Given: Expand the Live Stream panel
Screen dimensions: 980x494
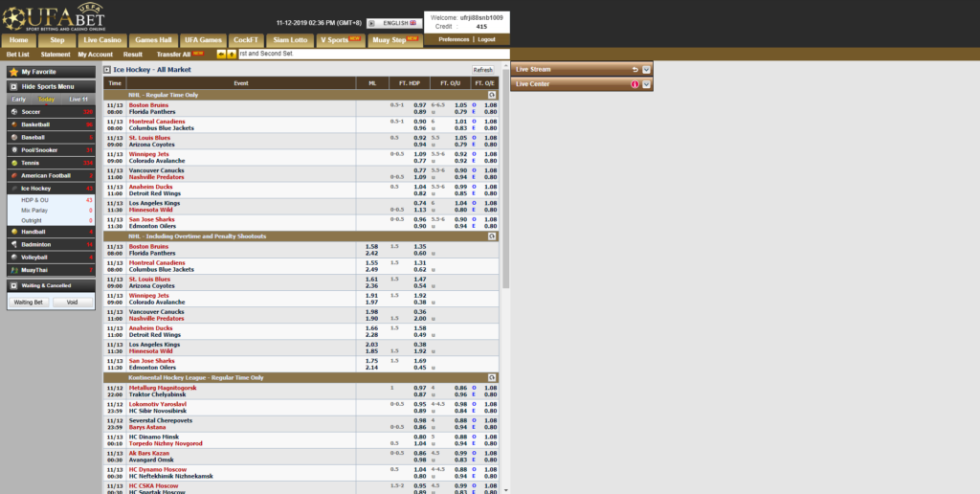Looking at the screenshot, I should (x=647, y=70).
